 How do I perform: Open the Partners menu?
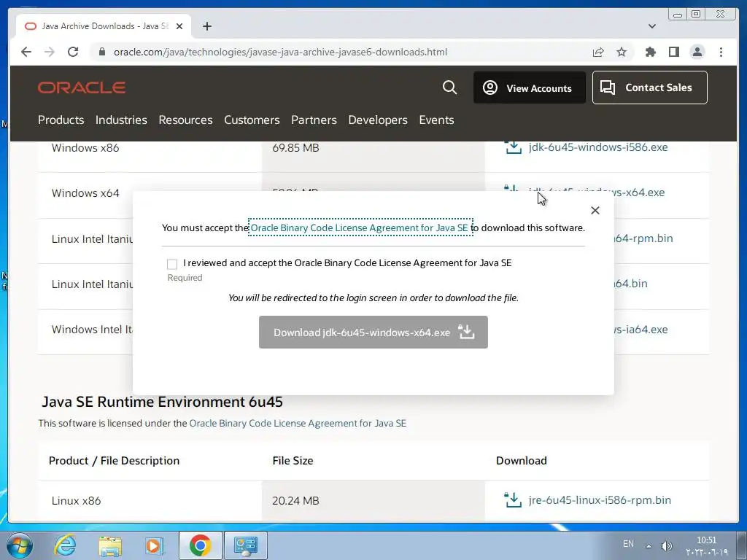point(314,120)
